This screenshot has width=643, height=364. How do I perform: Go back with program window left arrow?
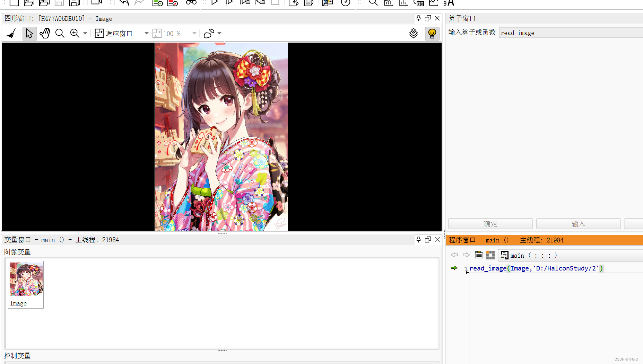click(x=454, y=255)
